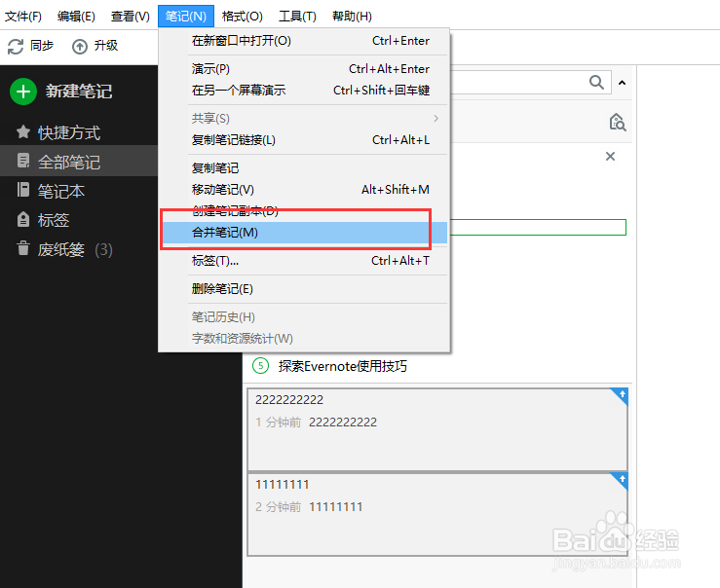Open the 工具(T) menu

click(x=297, y=17)
